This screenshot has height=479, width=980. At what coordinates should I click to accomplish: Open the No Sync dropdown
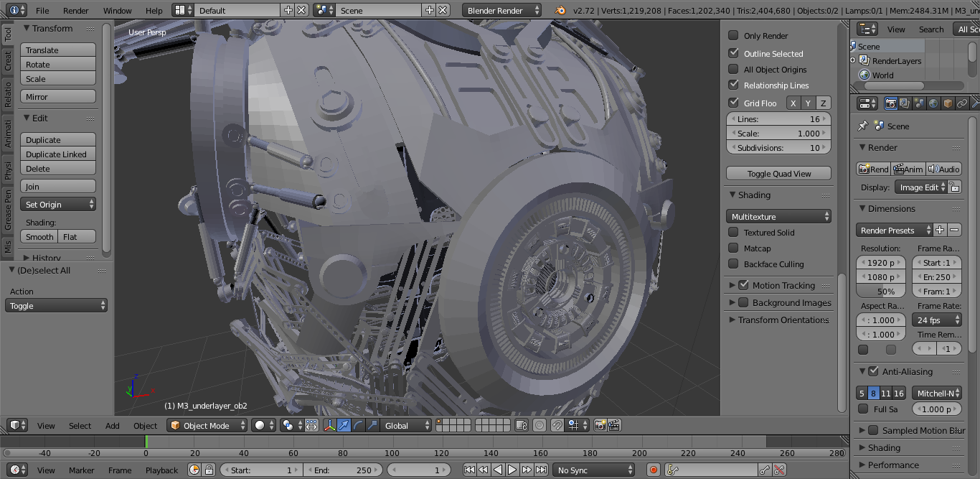click(594, 470)
